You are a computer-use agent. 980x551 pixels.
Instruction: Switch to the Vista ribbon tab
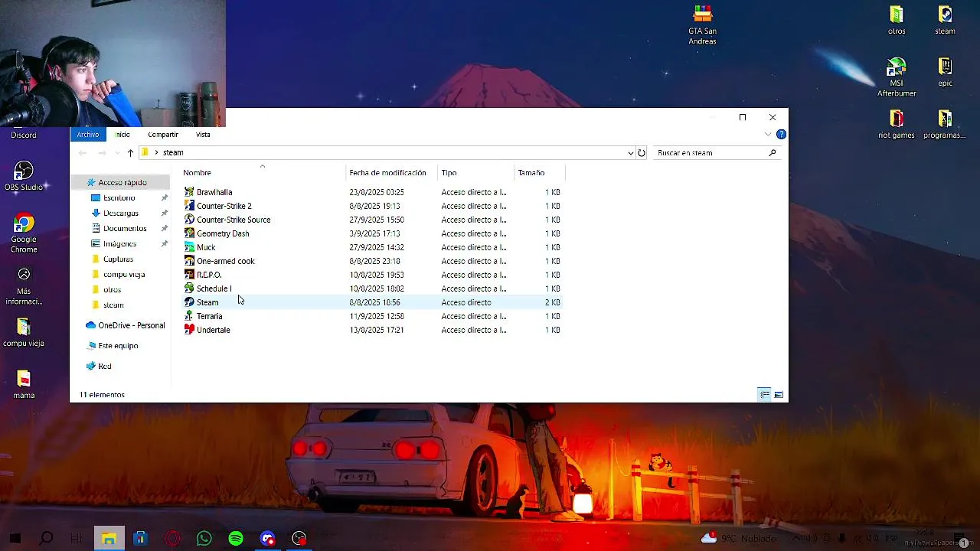point(203,135)
